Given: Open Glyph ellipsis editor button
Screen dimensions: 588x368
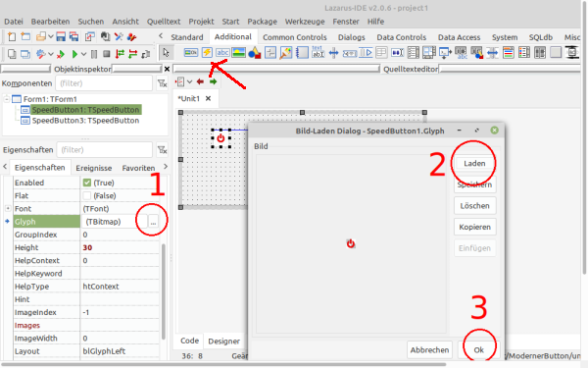Looking at the screenshot, I should click(x=153, y=222).
